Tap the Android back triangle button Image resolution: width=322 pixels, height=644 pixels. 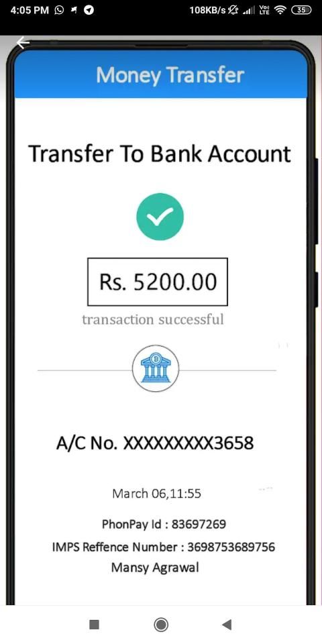pyautogui.click(x=227, y=625)
